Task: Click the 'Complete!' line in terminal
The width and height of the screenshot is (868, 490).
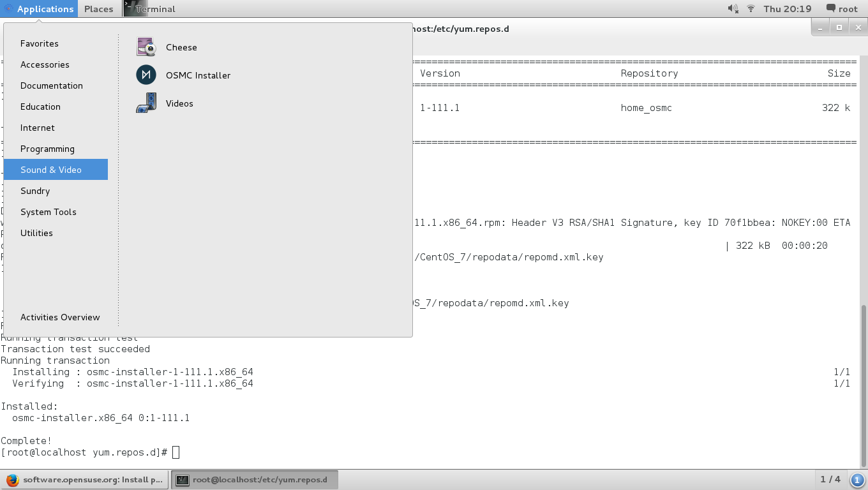Action: click(x=26, y=441)
